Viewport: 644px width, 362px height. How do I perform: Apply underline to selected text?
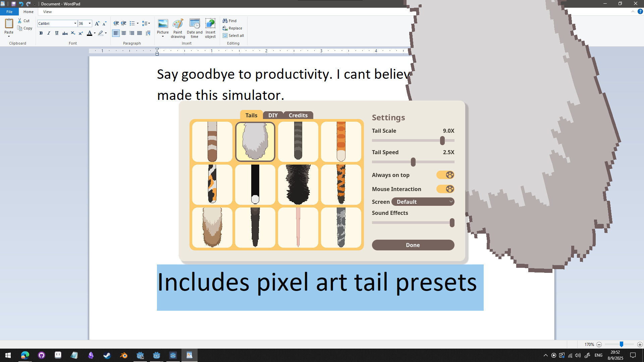[56, 33]
